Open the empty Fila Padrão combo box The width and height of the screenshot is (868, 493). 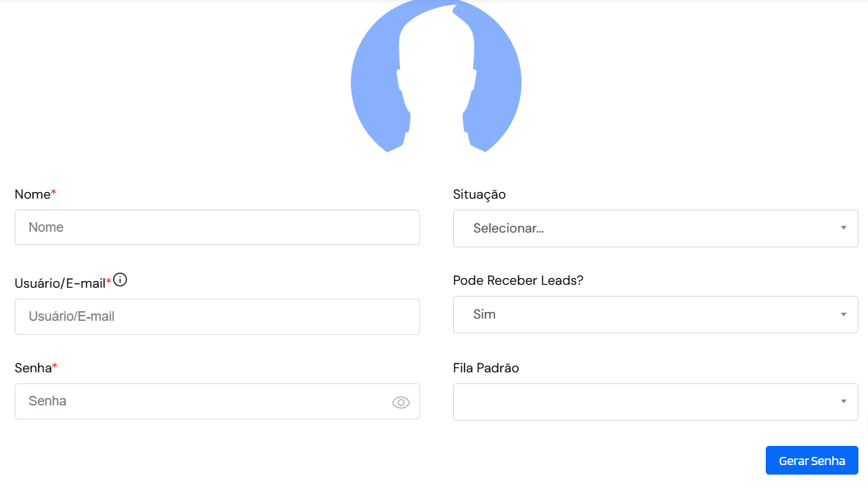(x=655, y=402)
